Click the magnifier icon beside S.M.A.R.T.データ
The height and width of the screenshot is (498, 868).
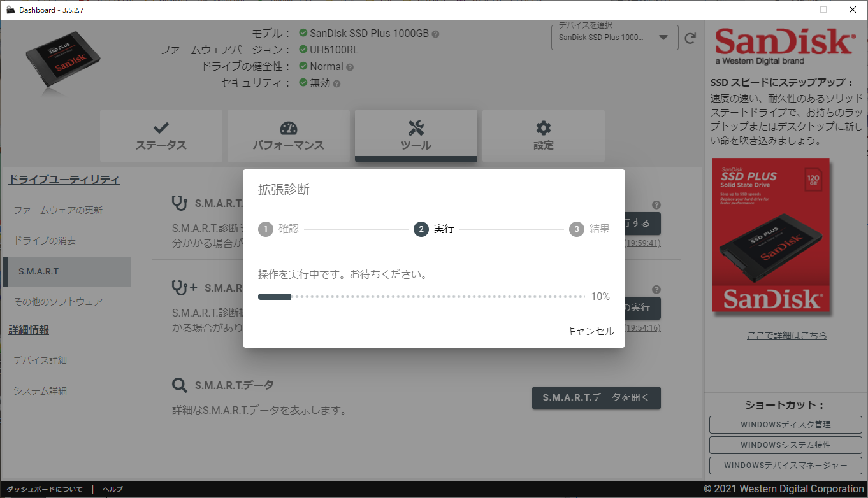[x=180, y=385]
